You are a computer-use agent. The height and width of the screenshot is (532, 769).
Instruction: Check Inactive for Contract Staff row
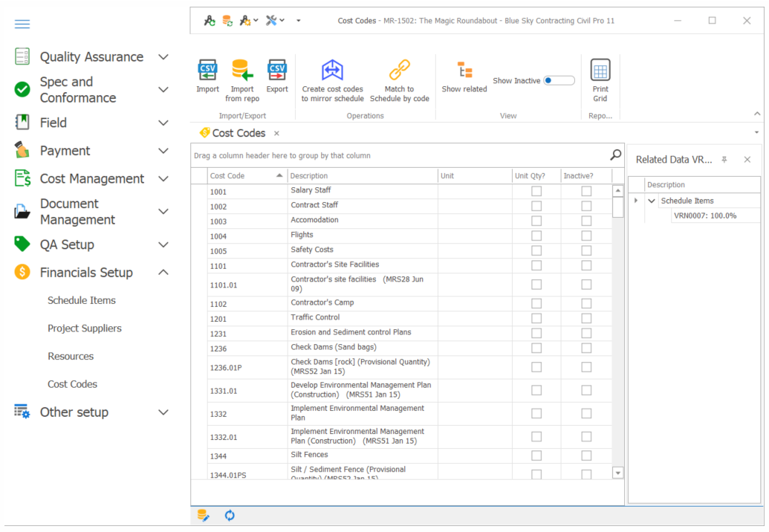(586, 206)
